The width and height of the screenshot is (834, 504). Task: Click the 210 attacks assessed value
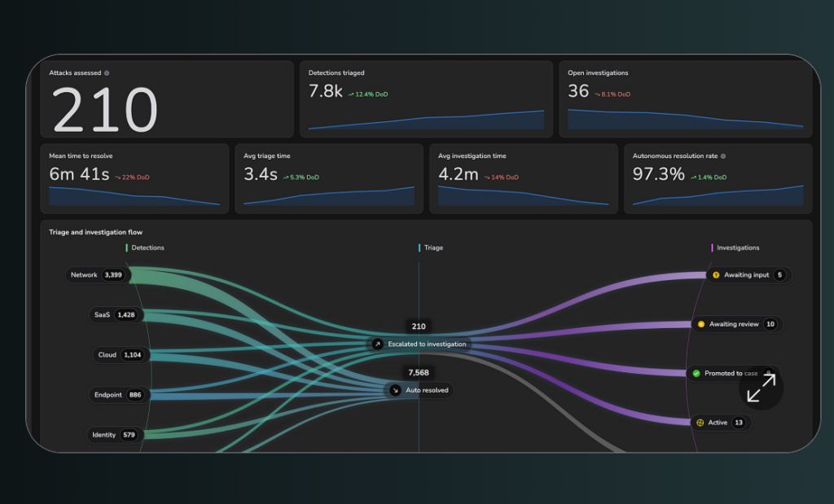[105, 110]
